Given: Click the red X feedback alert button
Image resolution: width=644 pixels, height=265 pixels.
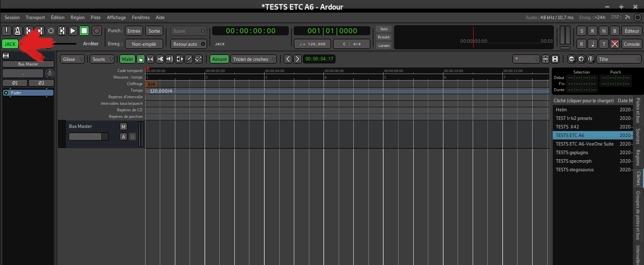Looking at the screenshot, I should pyautogui.click(x=614, y=44).
